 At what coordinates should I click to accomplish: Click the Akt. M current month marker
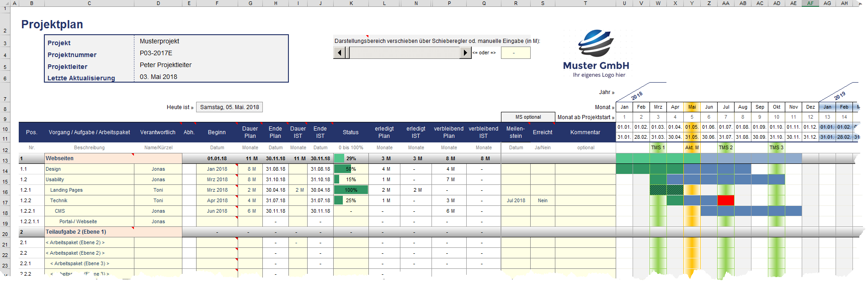point(692,147)
